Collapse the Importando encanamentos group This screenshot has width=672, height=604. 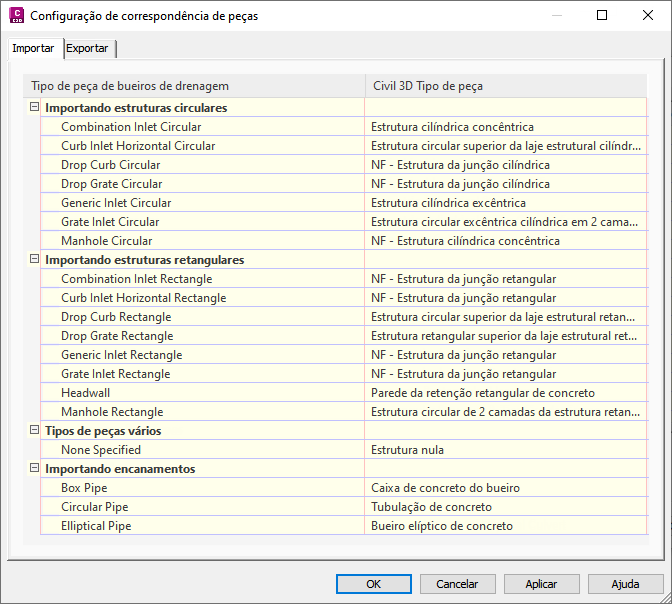34,468
